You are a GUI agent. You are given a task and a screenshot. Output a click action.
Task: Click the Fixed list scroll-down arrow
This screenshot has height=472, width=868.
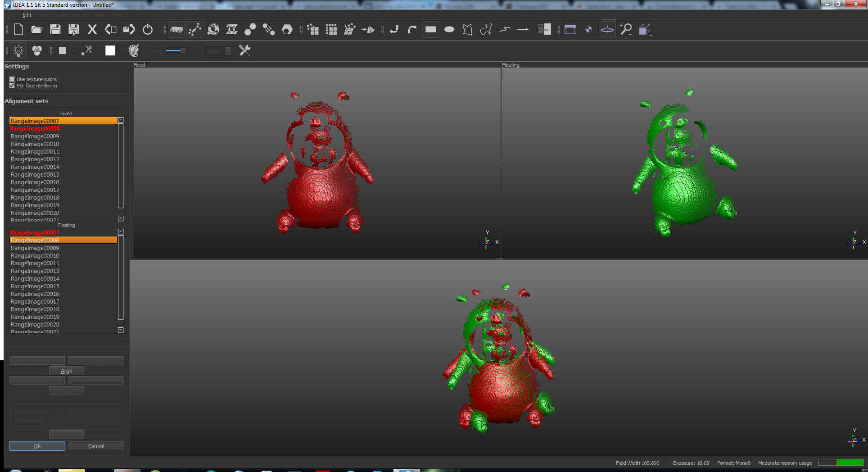121,218
